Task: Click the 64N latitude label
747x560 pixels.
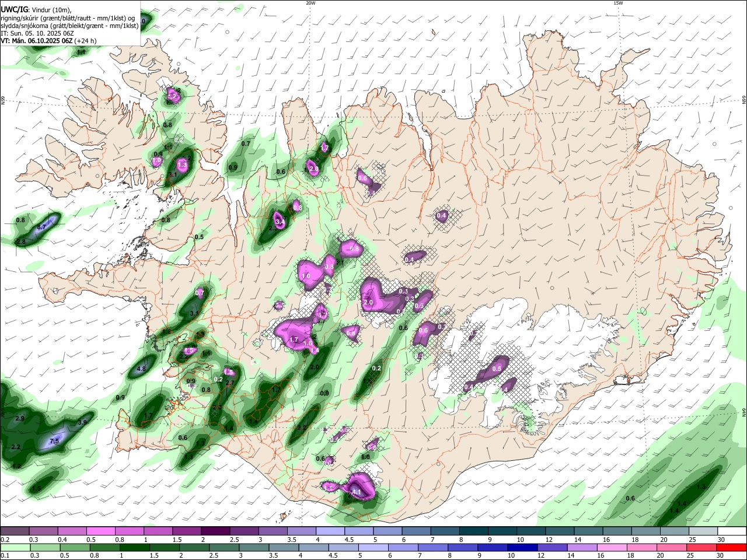Action: tap(744, 412)
